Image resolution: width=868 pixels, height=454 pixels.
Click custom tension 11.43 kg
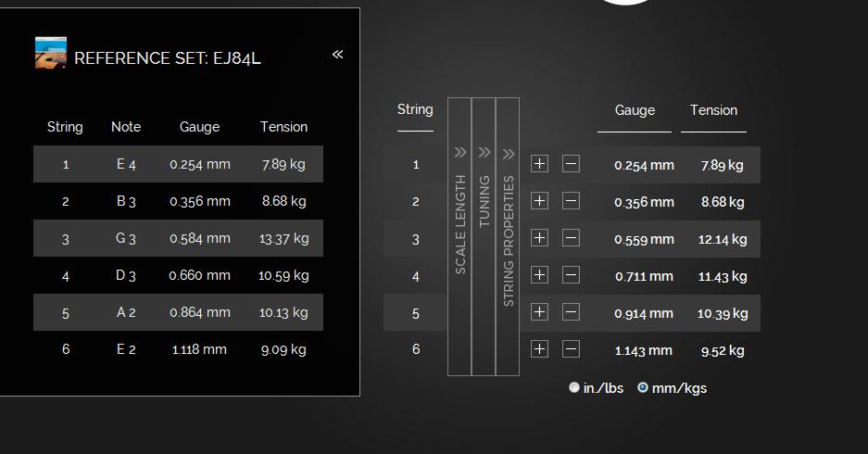(x=723, y=276)
